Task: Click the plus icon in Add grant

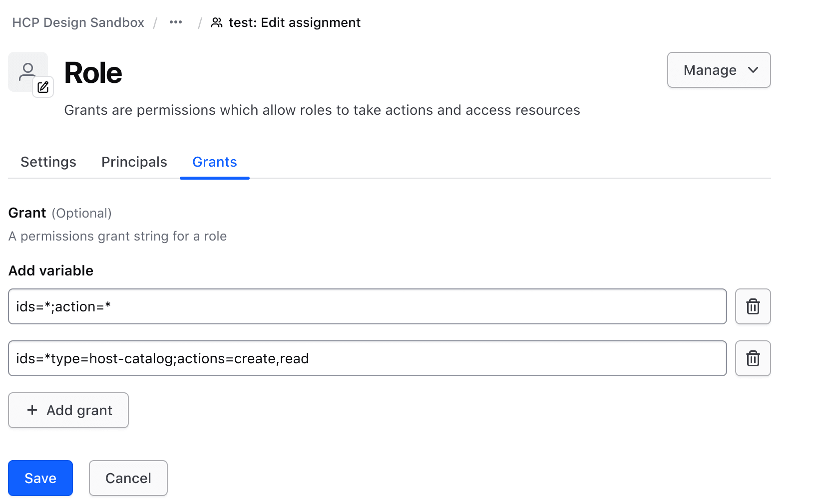Action: [x=32, y=410]
